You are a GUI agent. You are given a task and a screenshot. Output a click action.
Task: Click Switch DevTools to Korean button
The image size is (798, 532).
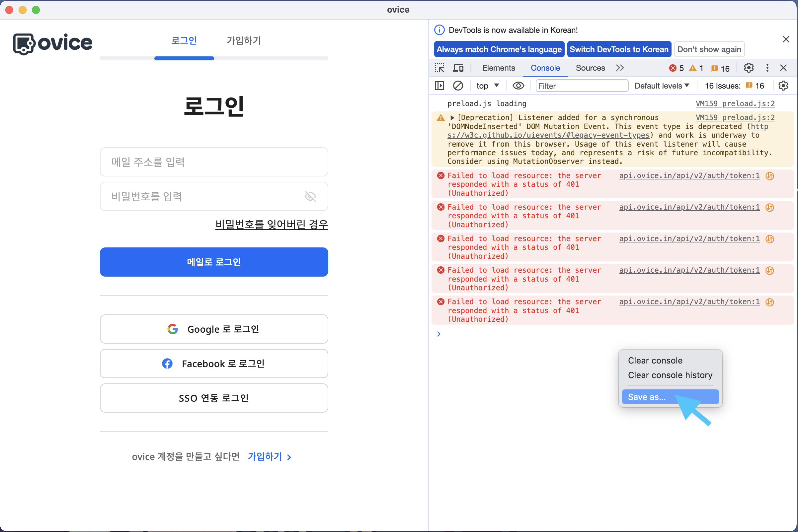(x=619, y=49)
